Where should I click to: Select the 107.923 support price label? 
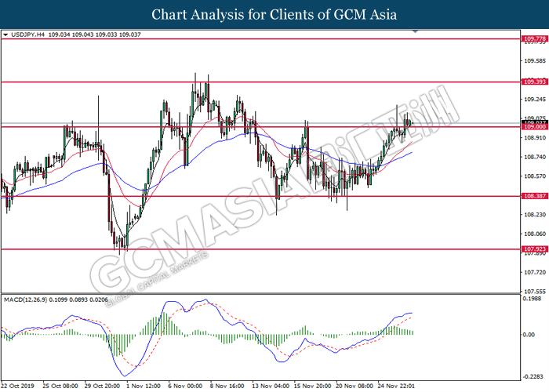point(534,249)
